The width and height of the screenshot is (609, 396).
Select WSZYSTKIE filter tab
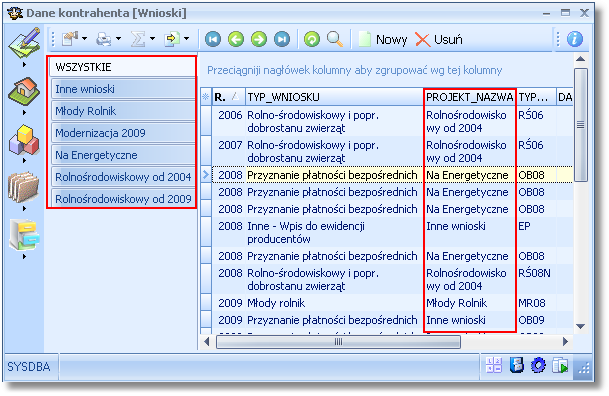(x=123, y=67)
